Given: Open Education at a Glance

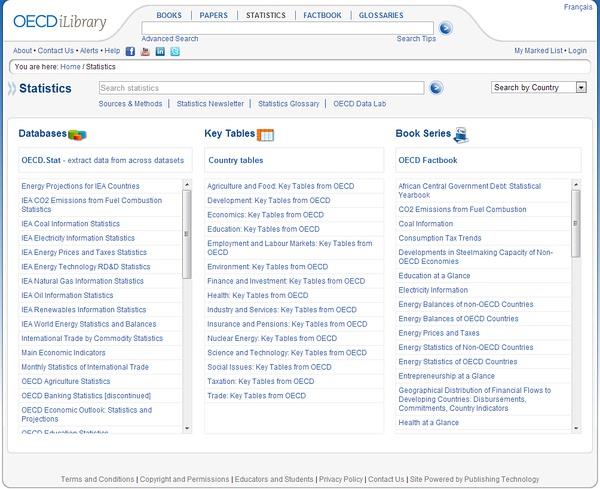Looking at the screenshot, I should 434,276.
